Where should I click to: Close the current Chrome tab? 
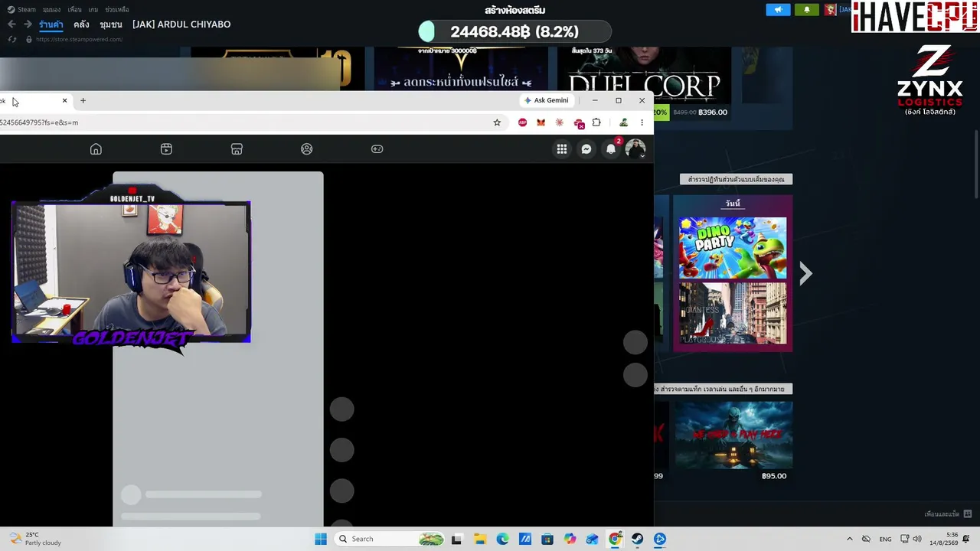tap(64, 100)
